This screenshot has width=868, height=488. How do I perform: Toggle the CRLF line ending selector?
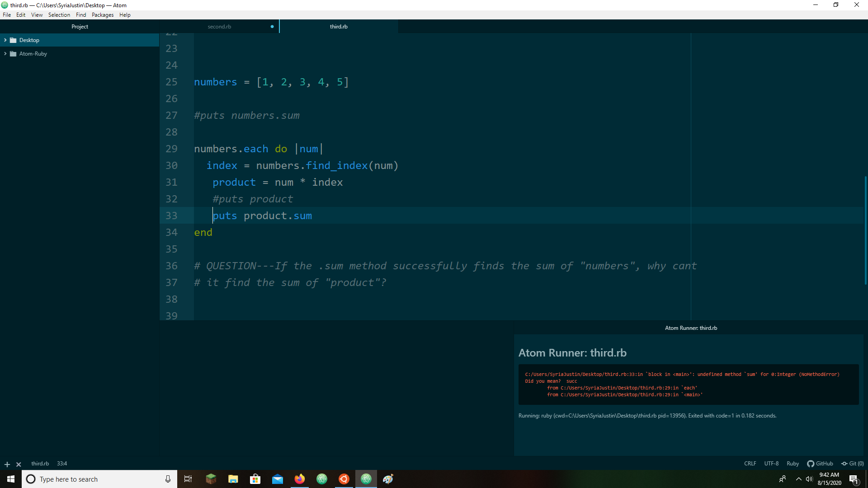[750, 464]
